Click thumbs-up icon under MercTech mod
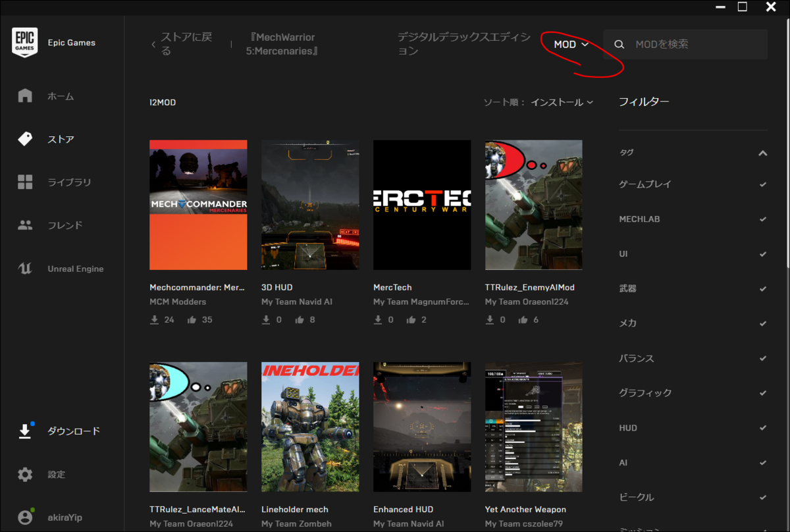This screenshot has height=532, width=790. point(411,320)
